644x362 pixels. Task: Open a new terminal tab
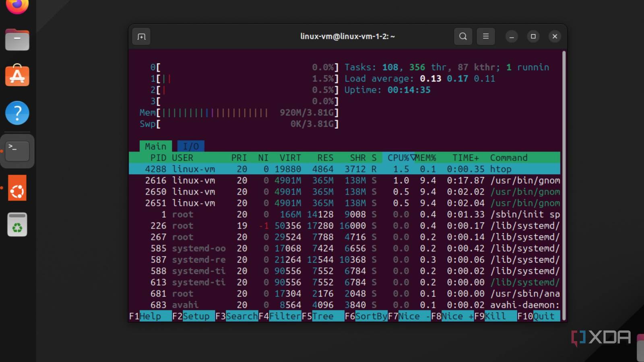(x=141, y=37)
